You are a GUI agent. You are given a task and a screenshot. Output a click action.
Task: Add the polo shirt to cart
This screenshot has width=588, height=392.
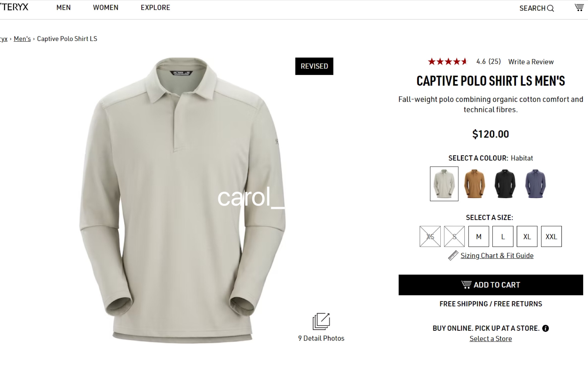(x=491, y=285)
